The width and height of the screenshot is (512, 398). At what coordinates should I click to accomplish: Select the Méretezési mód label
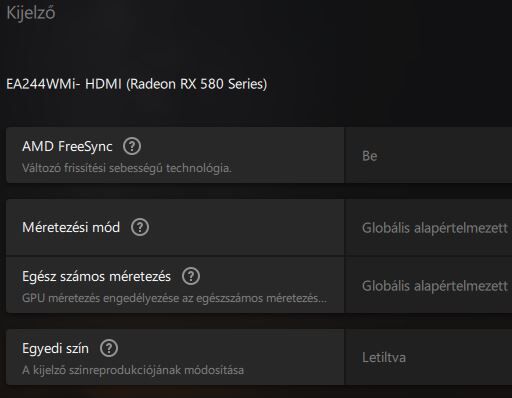[x=71, y=227]
